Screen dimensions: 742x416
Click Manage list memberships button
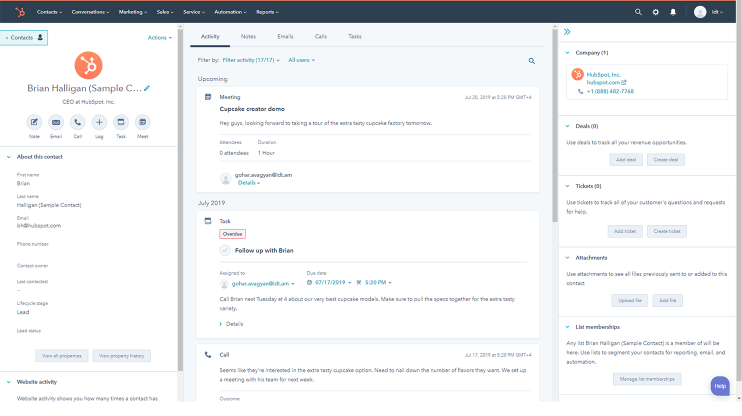[647, 379]
